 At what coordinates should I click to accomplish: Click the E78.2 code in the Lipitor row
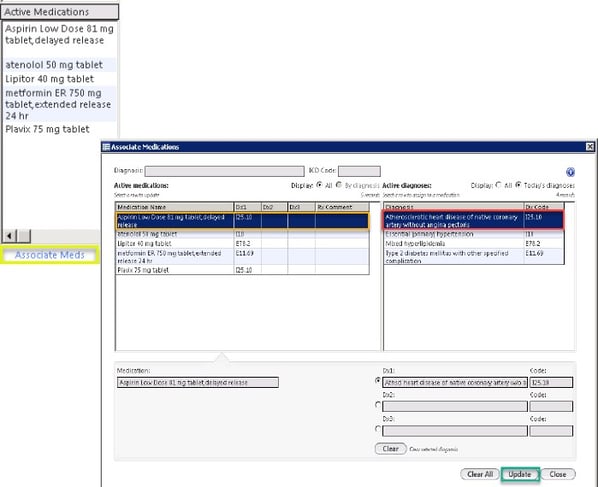243,243
